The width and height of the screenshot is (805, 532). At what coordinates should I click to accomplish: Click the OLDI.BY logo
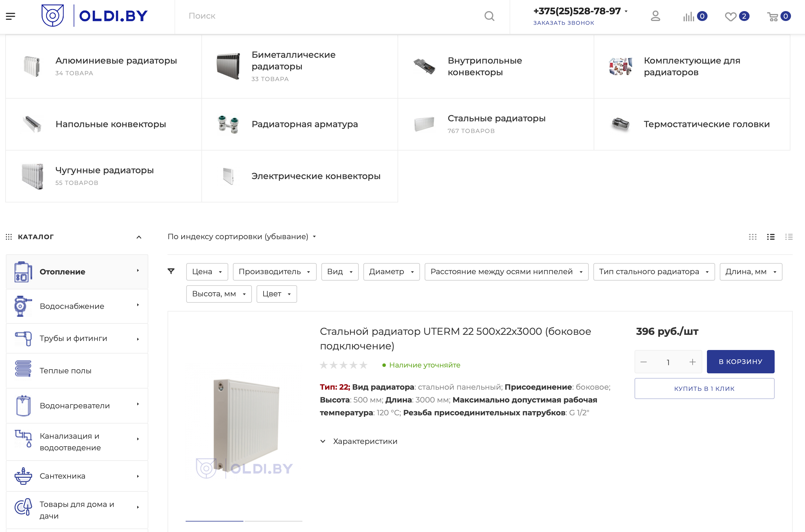95,16
